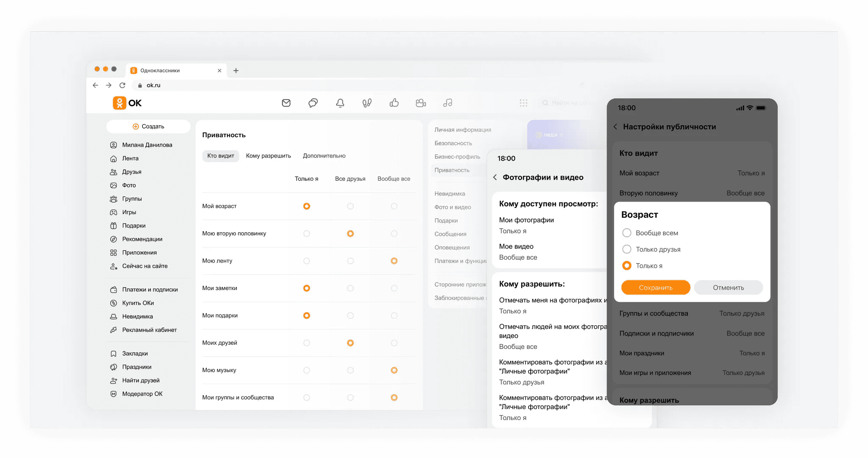Click the Модератор ОК icon
Image resolution: width=868 pixels, height=457 pixels.
coord(114,394)
